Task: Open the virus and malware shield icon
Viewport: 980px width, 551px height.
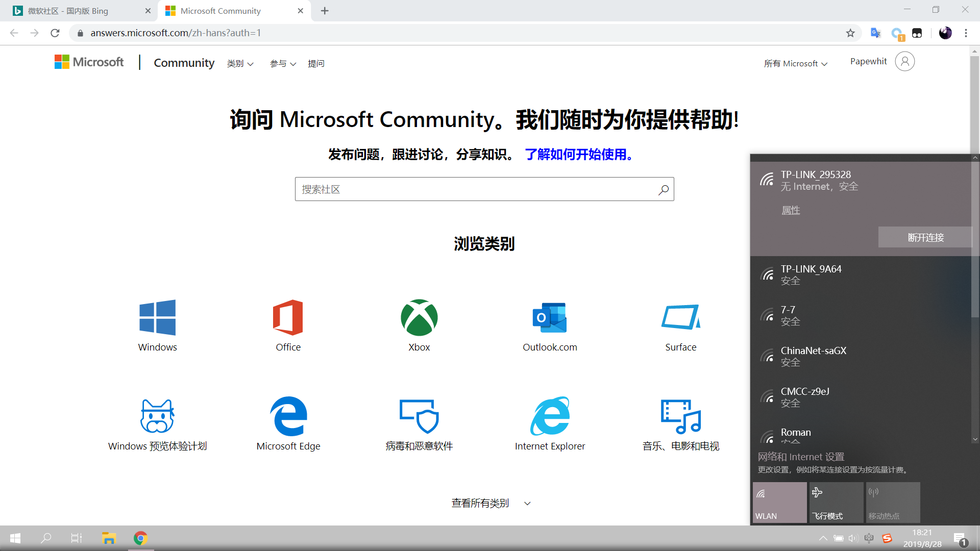Action: point(419,416)
